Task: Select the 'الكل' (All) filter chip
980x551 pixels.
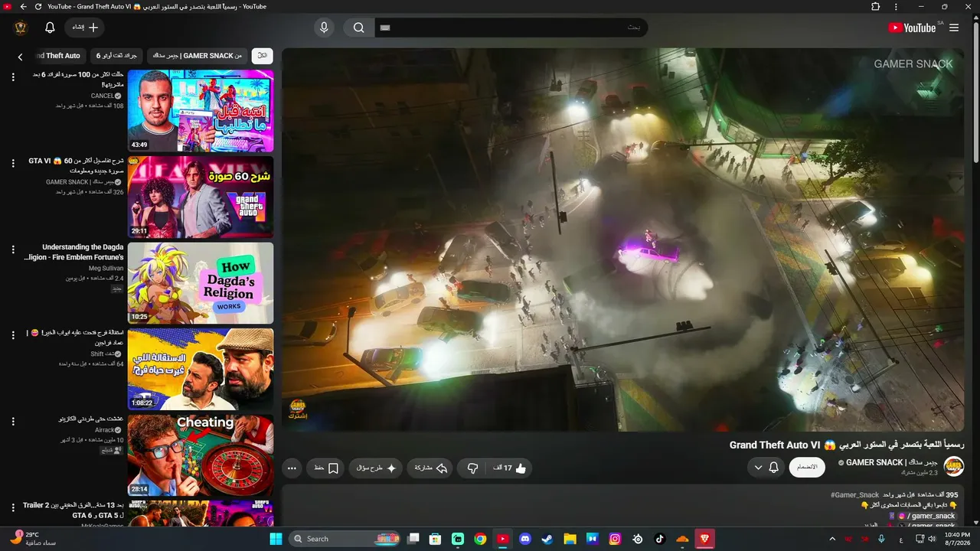Action: point(262,56)
